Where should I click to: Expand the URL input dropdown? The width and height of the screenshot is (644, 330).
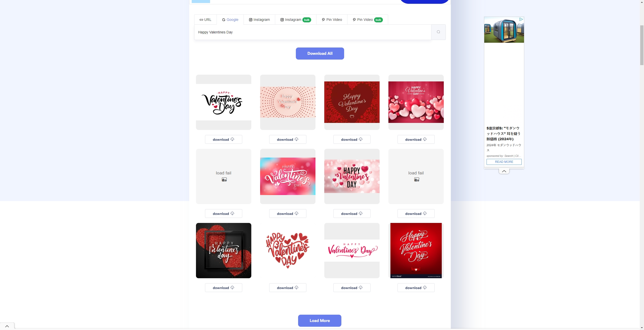tap(205, 19)
